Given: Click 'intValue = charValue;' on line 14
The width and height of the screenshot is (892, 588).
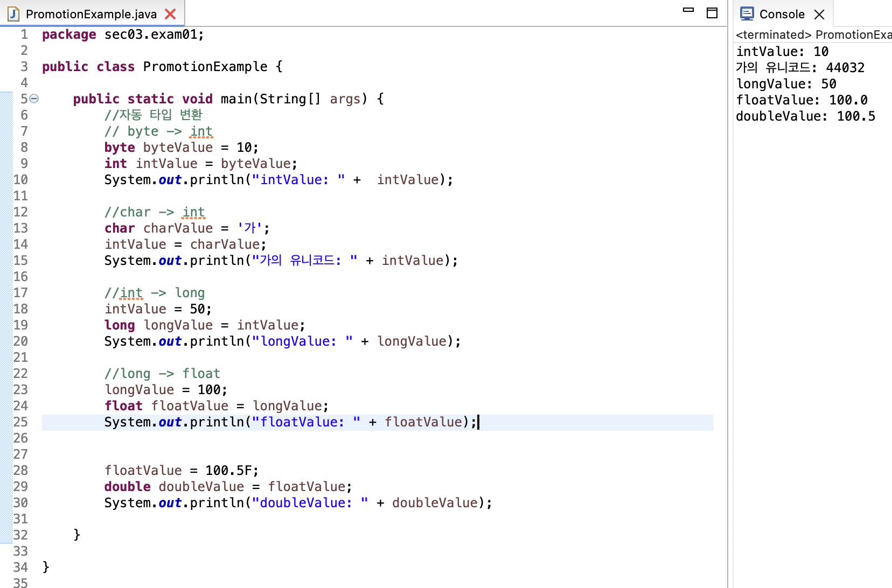Looking at the screenshot, I should coord(185,244).
